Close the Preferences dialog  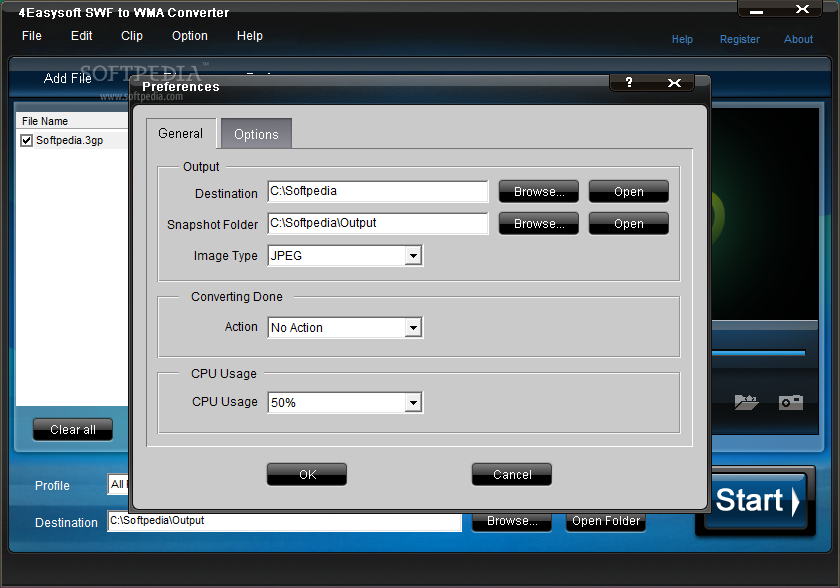tap(674, 82)
